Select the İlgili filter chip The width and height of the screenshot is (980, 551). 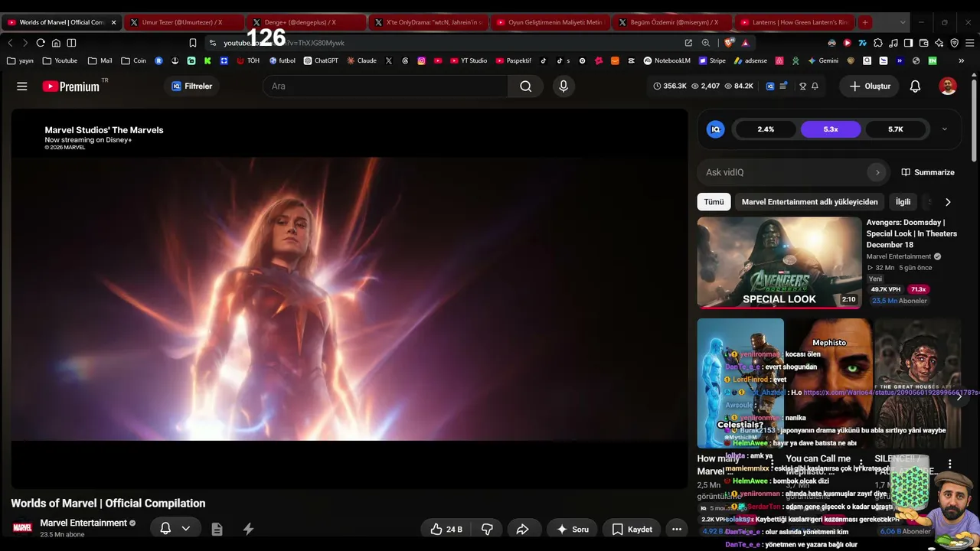coord(903,202)
